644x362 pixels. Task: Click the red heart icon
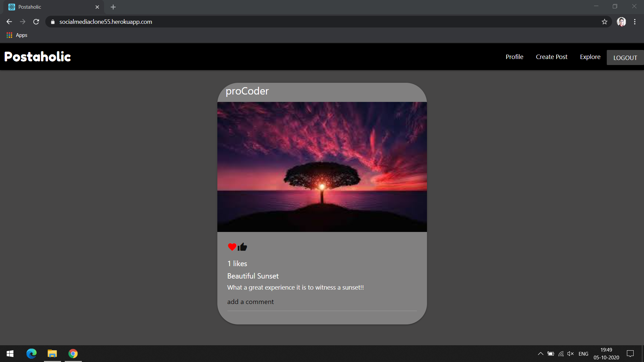(232, 247)
